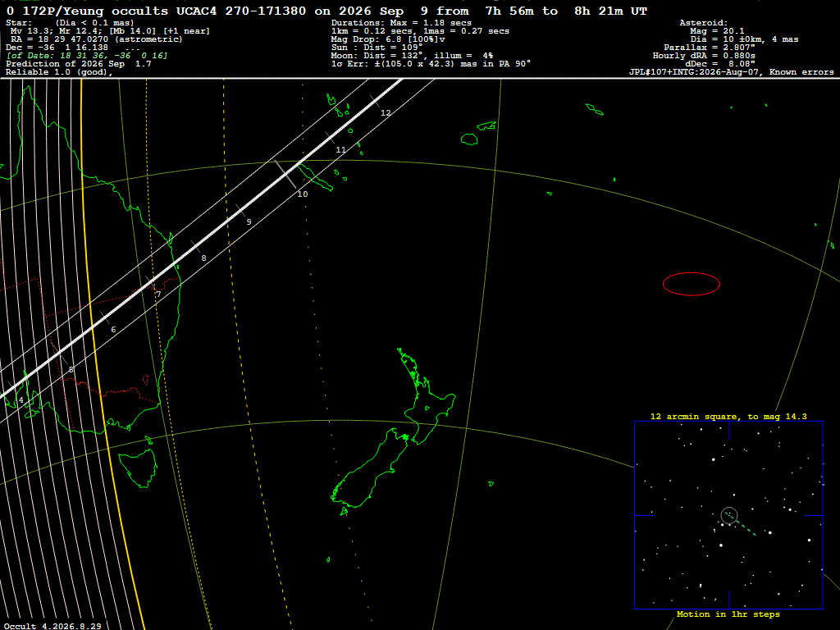Click time marker 11 on the path
Screen dimensions: 840x630
(340, 150)
